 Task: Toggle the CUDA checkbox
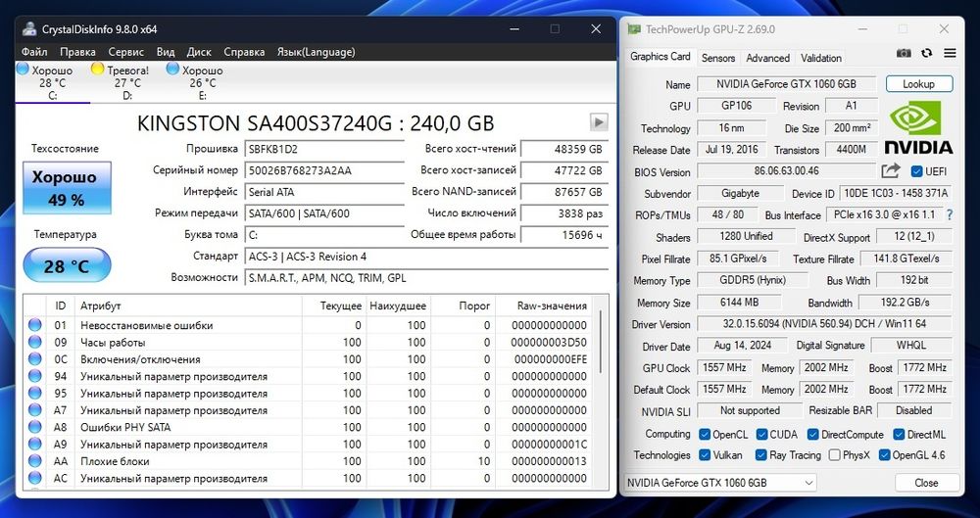(x=761, y=434)
